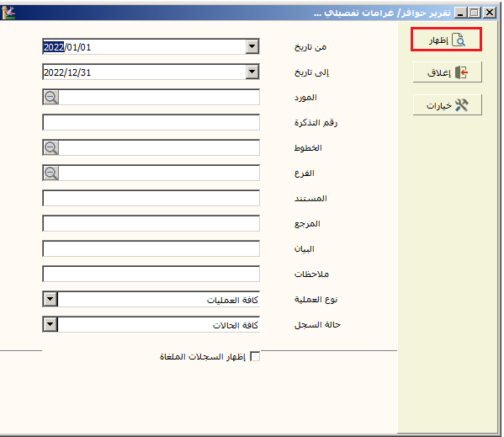
Task: Open the حالة السجل dropdown arrow
Action: (50, 324)
